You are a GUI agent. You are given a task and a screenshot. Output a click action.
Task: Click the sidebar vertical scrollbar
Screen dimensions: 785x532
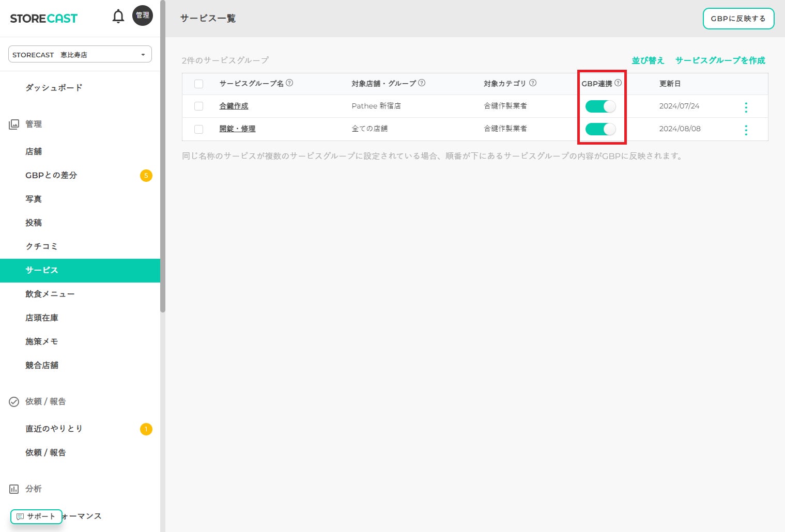163,157
